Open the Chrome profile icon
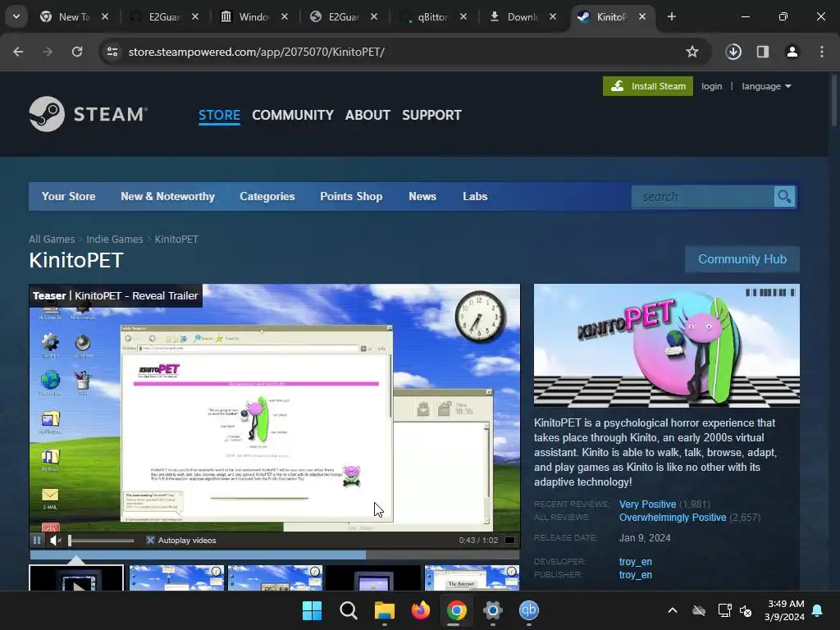This screenshot has height=630, width=840. pyautogui.click(x=792, y=52)
